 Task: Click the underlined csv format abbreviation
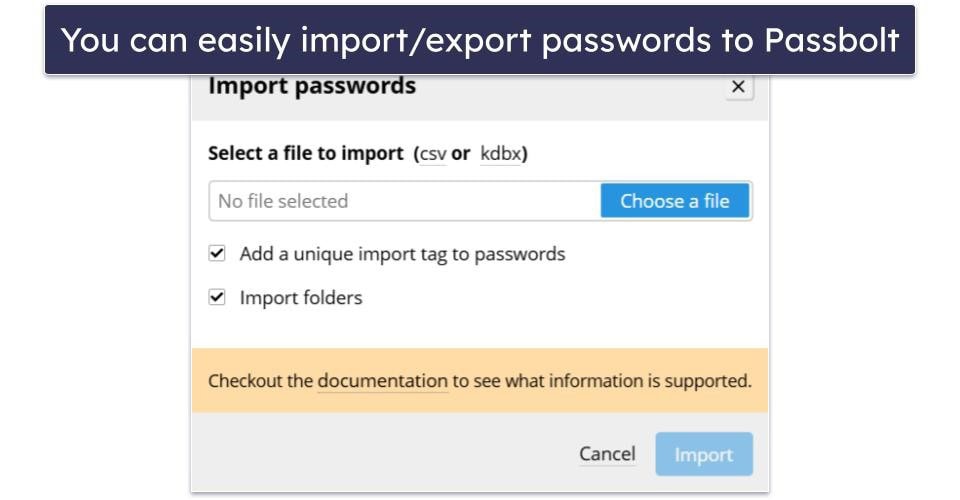(x=433, y=154)
